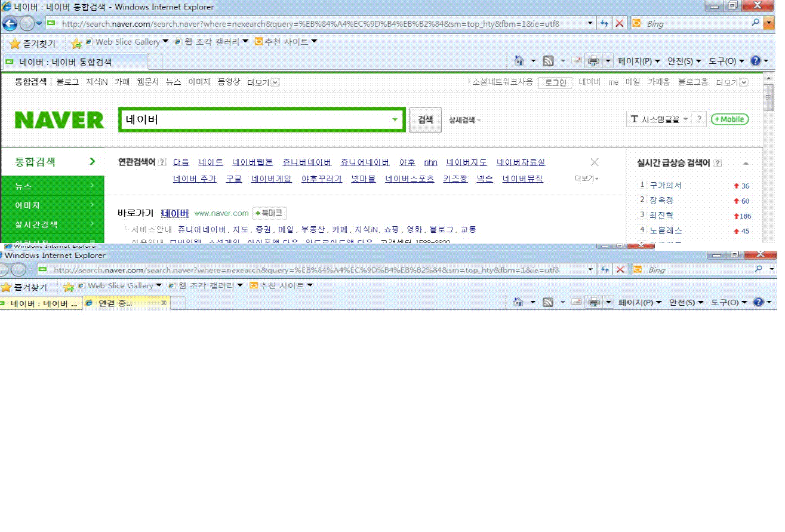Image resolution: width=785 pixels, height=532 pixels.
Task: Click the 로그인 button
Action: tap(555, 82)
